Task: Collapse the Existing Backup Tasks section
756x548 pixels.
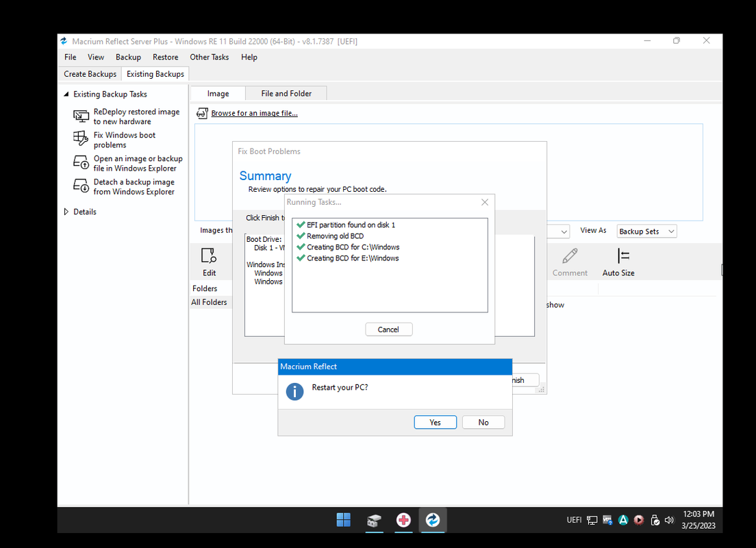Action: pyautogui.click(x=66, y=94)
